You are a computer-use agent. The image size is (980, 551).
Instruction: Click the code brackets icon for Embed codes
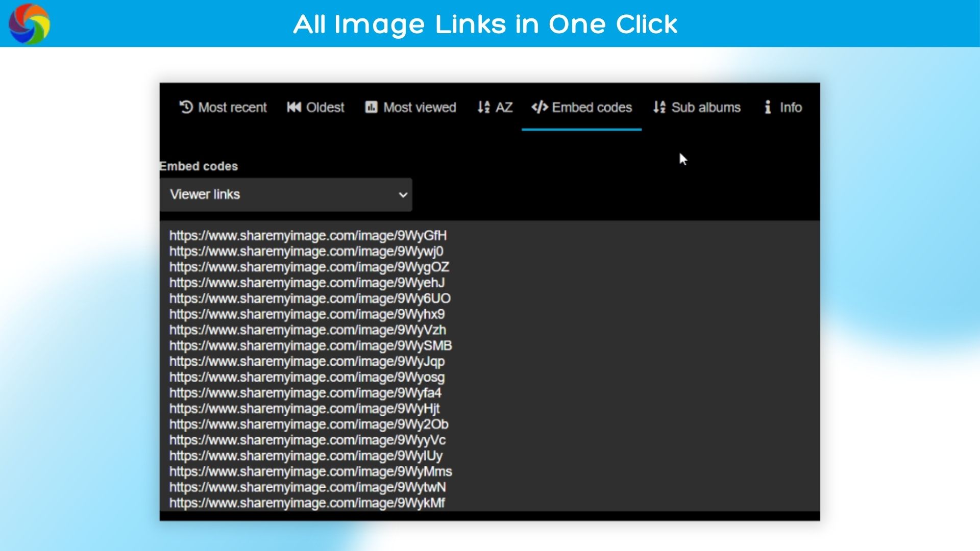(540, 107)
